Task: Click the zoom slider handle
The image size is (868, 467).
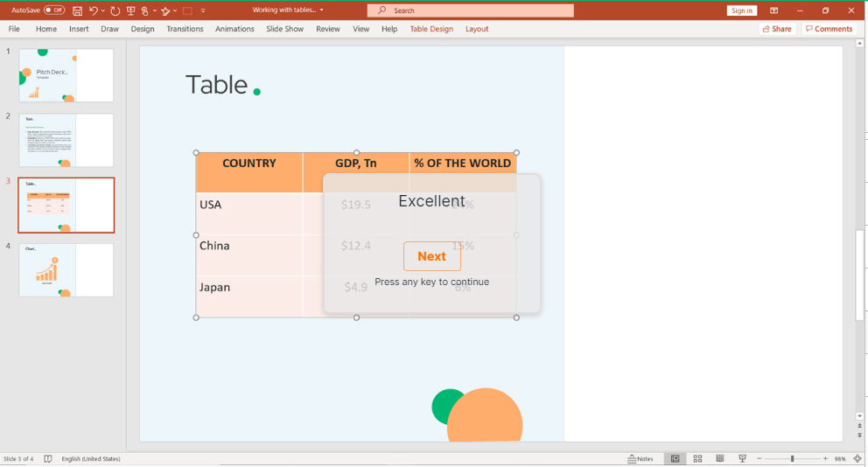Action: click(792, 459)
